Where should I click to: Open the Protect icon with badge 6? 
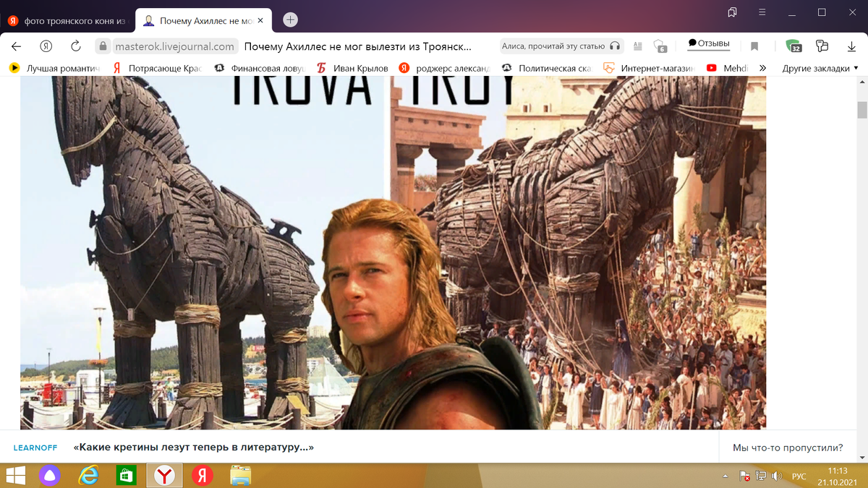pos(660,46)
